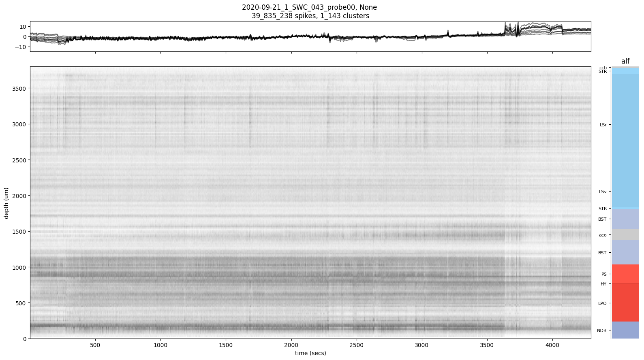The width and height of the screenshot is (644, 360).
Task: Click the 10 tick on the drift plot
Action: 22,26
